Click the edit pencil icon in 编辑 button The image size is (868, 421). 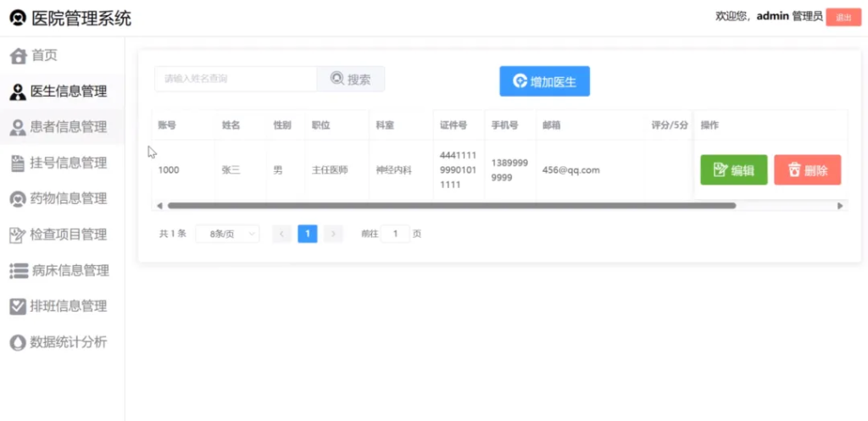click(721, 169)
